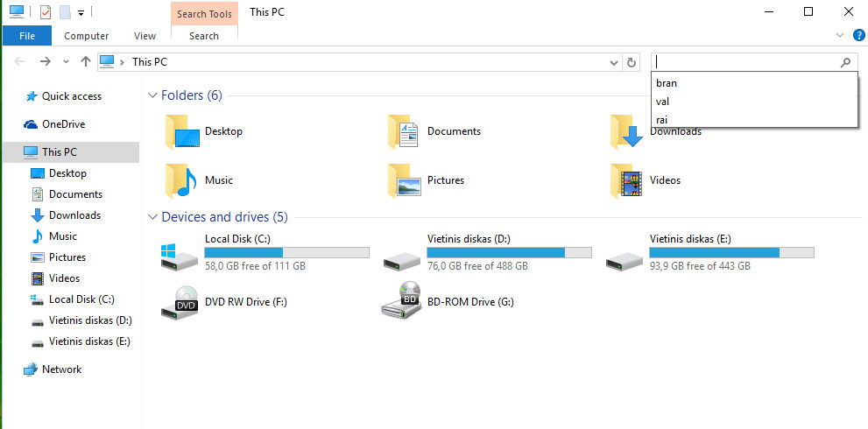The image size is (868, 429).
Task: Open Help with the question mark icon
Action: tap(858, 36)
